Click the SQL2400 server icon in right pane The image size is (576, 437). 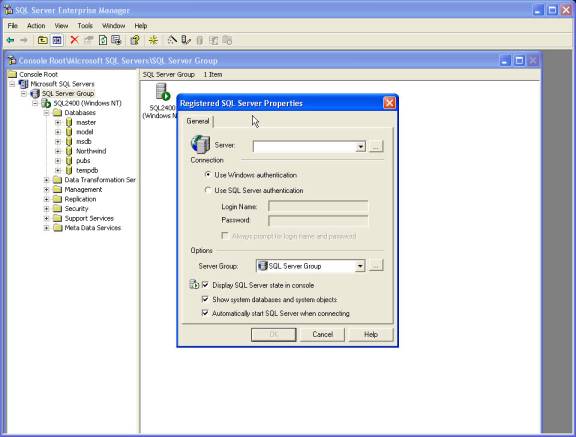(x=163, y=92)
